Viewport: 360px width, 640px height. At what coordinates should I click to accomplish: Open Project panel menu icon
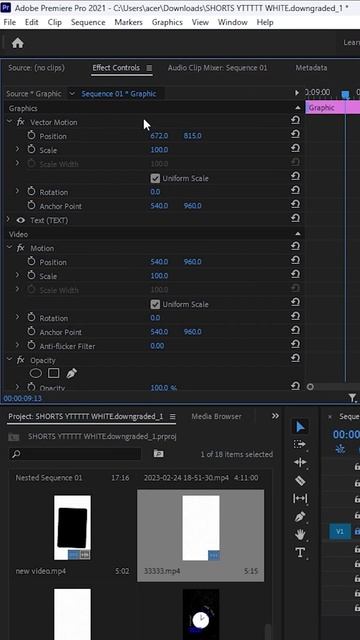[173, 416]
